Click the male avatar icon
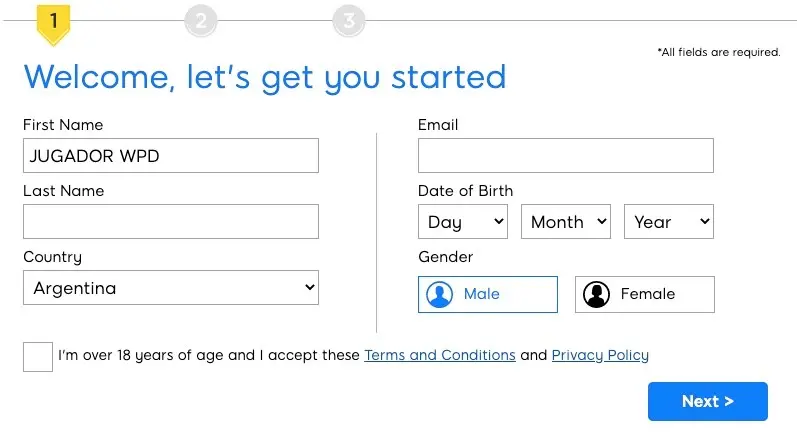This screenshot has width=797, height=432. pyautogui.click(x=440, y=295)
